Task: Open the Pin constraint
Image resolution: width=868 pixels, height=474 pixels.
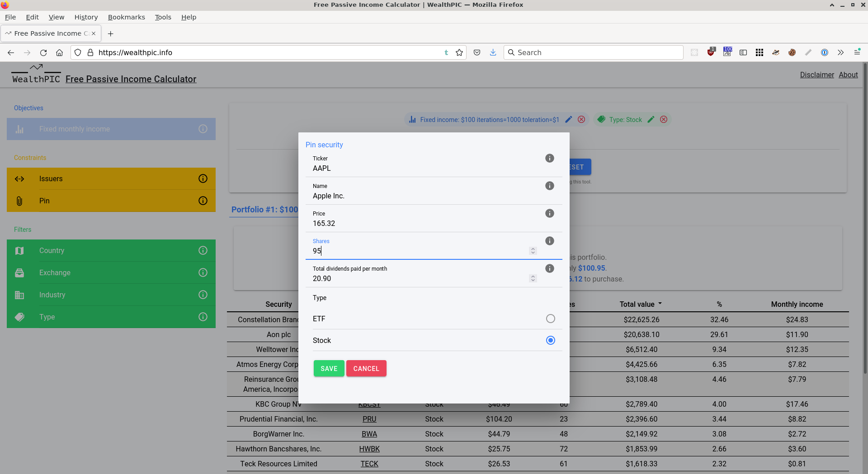Action: point(111,201)
